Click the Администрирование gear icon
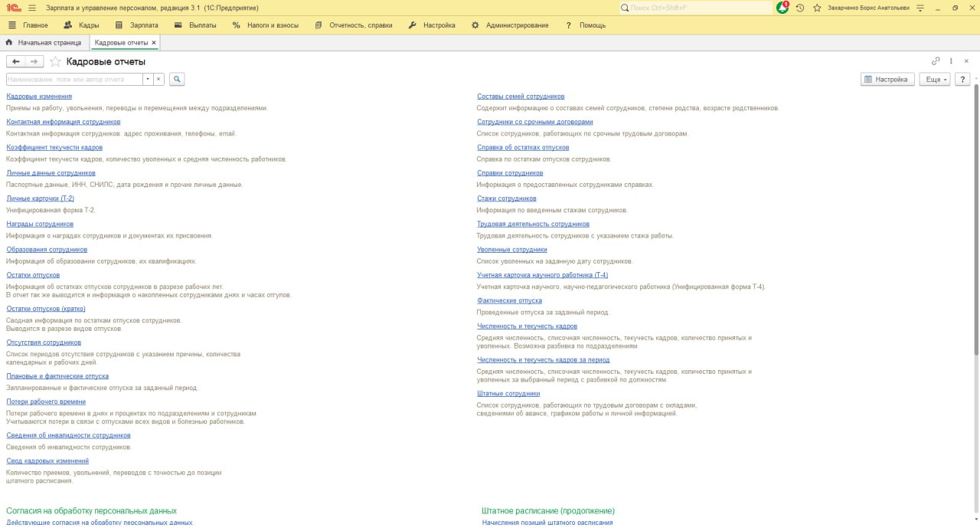This screenshot has width=980, height=531. point(475,24)
